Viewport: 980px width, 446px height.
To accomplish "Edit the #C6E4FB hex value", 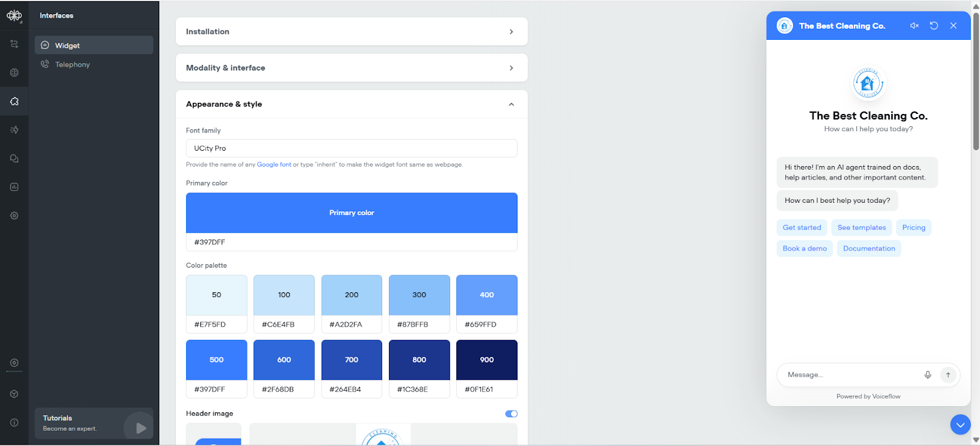I will pyautogui.click(x=284, y=324).
